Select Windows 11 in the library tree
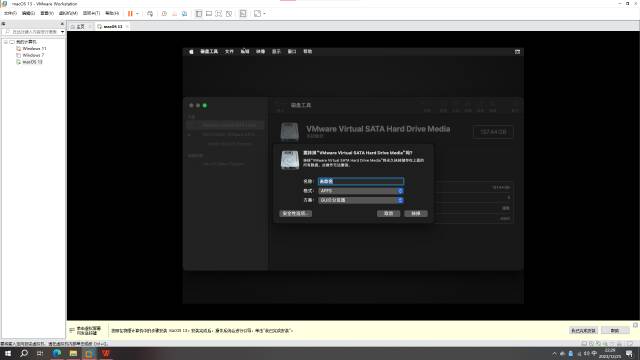This screenshot has height=360, width=640. click(x=34, y=49)
